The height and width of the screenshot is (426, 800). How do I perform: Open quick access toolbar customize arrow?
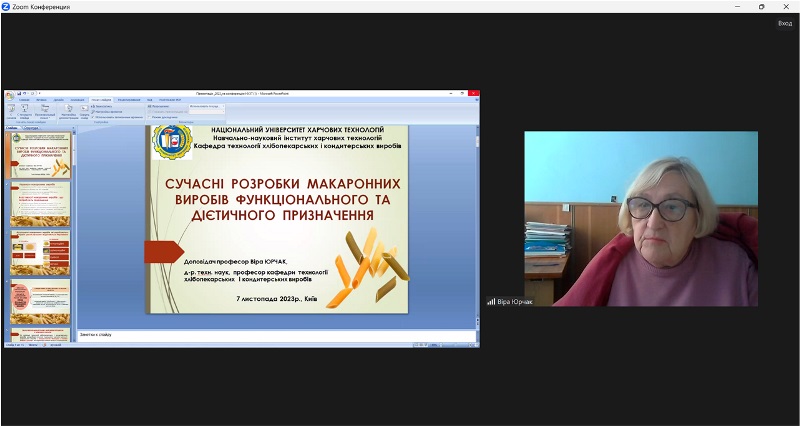(39, 93)
